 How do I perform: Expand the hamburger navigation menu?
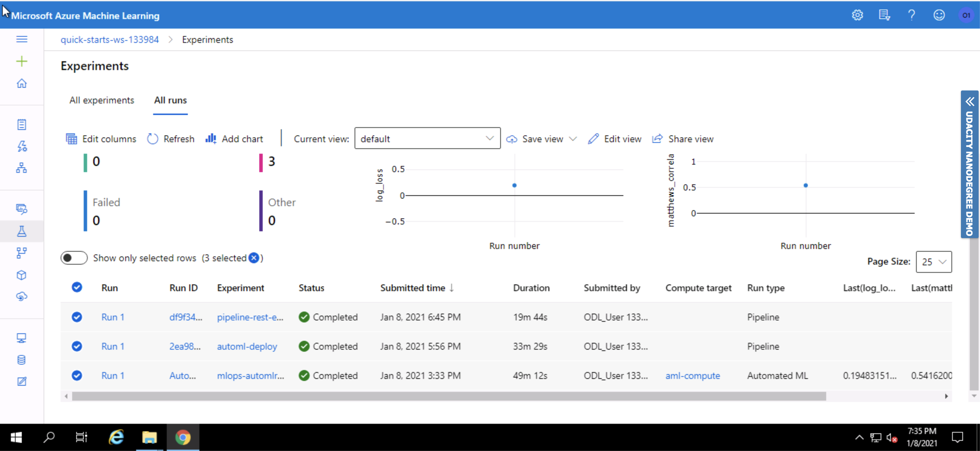coord(22,39)
